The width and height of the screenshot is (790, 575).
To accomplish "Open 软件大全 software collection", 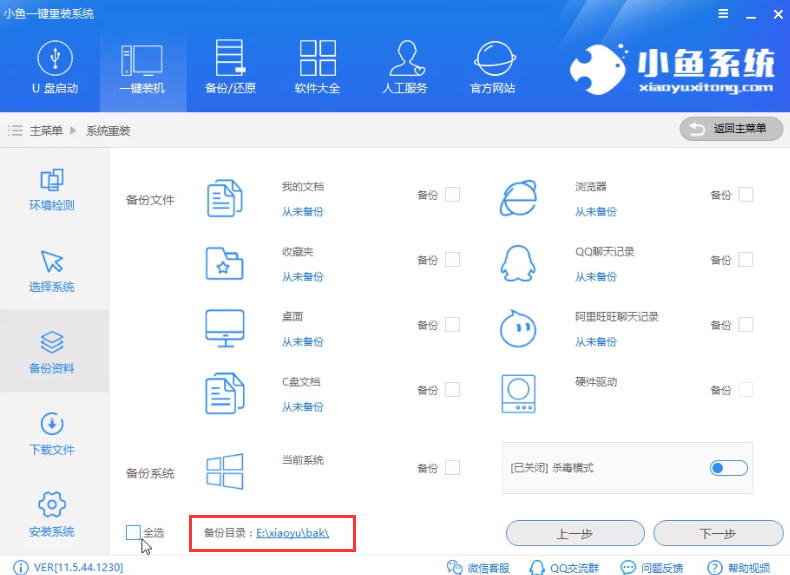I will [x=317, y=68].
